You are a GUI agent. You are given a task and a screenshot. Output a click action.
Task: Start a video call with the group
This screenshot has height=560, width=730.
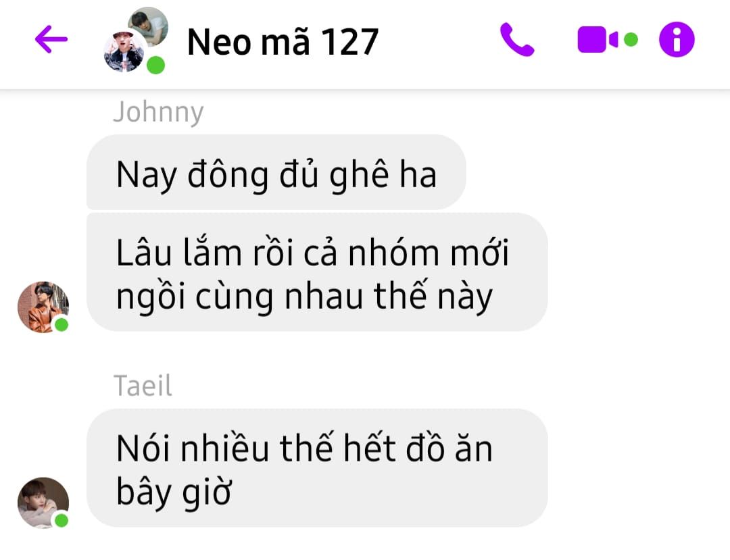pos(598,40)
